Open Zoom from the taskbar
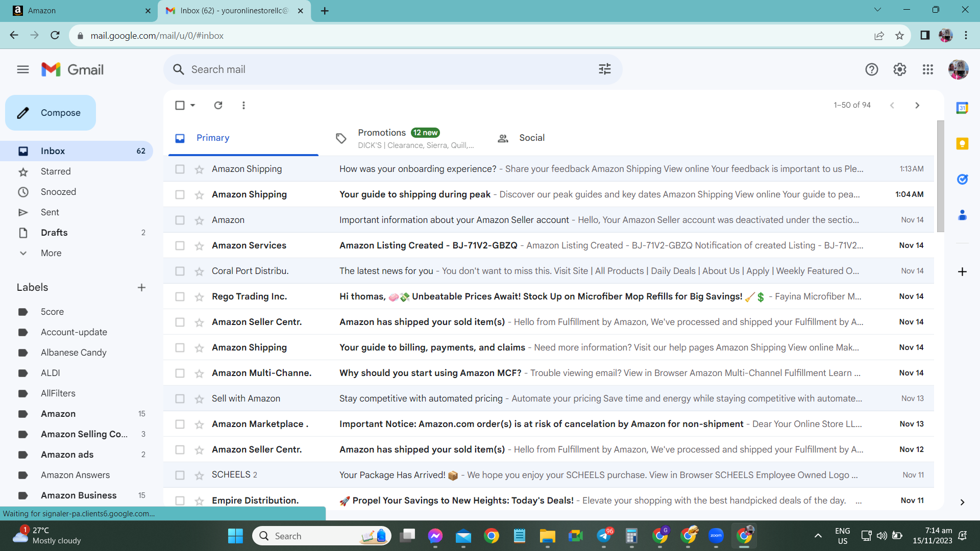 [x=716, y=536]
